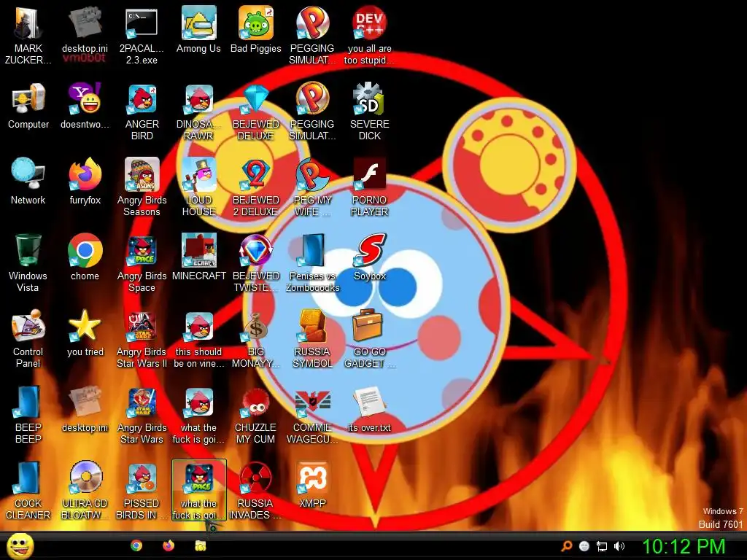747x560 pixels.
Task: Open the volume speaker tray icon
Action: pyautogui.click(x=619, y=546)
